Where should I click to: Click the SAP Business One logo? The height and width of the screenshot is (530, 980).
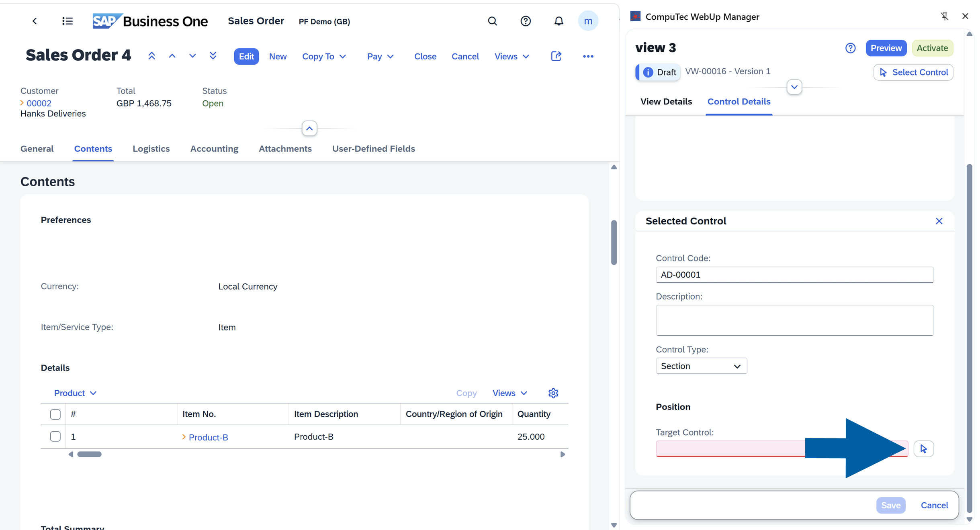[x=150, y=21]
